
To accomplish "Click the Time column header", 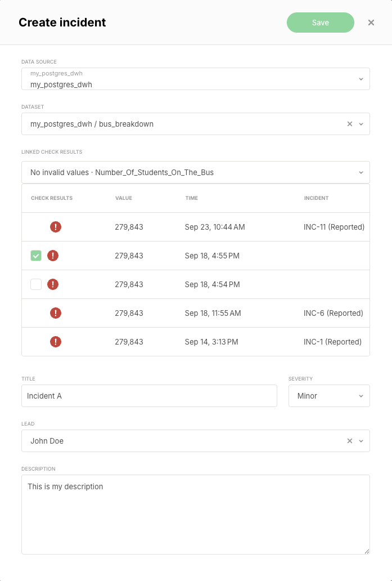I will pyautogui.click(x=191, y=198).
